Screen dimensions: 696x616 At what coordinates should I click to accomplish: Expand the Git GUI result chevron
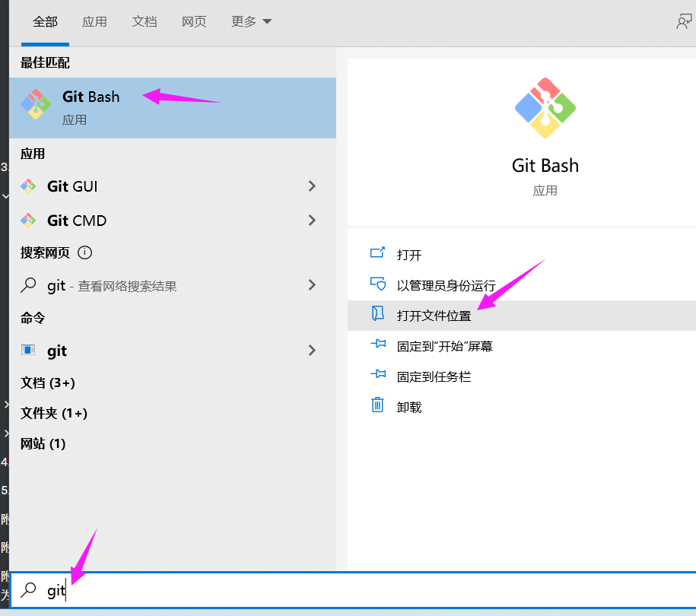[311, 186]
